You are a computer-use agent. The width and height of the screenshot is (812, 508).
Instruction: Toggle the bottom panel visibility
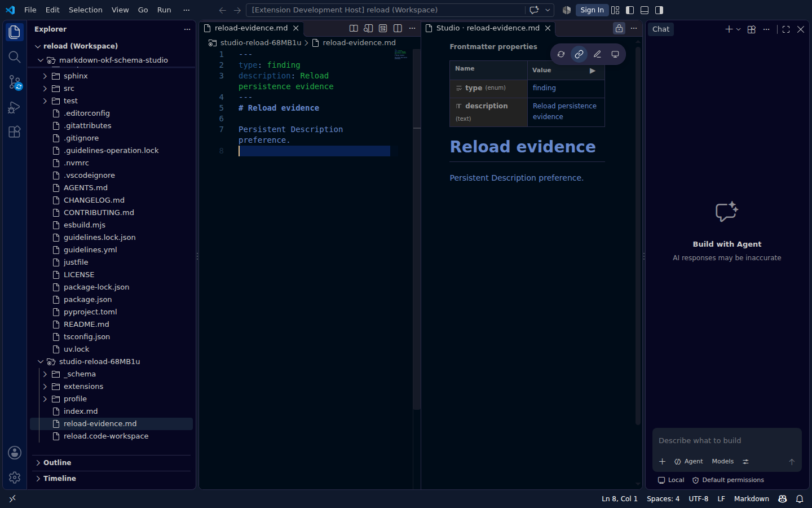click(645, 10)
